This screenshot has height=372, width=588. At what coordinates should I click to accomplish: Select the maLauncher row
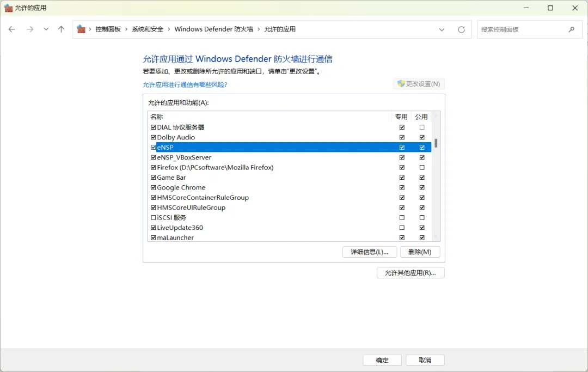[x=290, y=238]
